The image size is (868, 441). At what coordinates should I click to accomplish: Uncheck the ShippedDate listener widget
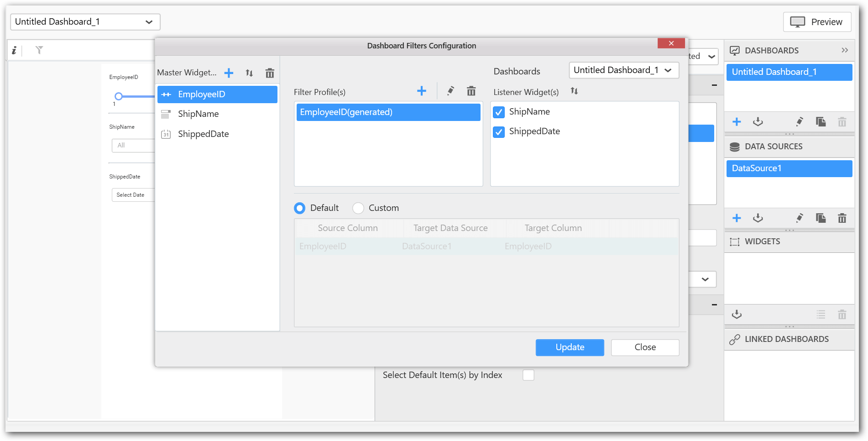click(499, 132)
